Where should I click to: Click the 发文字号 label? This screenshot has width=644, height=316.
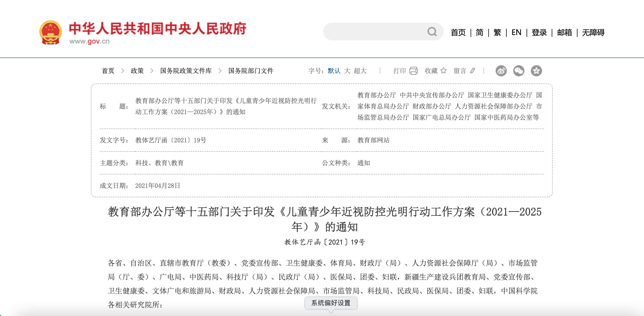(114, 140)
